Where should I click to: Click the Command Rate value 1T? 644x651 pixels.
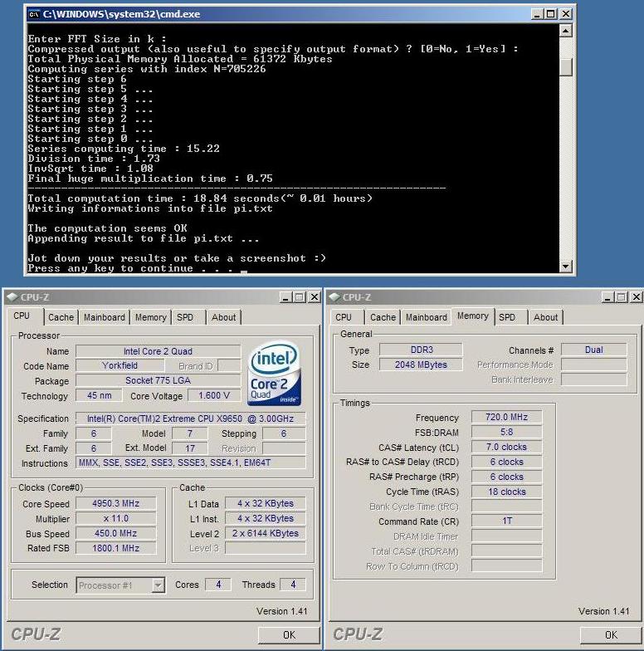[x=506, y=521]
